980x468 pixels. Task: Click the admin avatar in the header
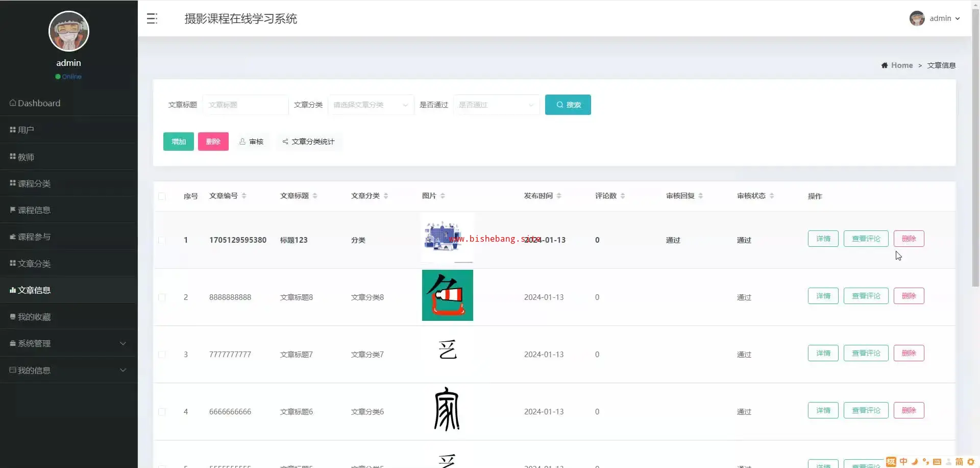pos(917,18)
